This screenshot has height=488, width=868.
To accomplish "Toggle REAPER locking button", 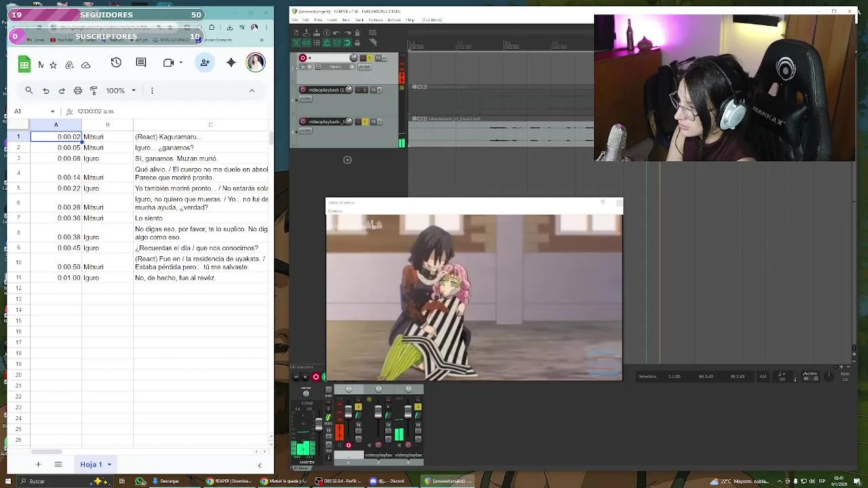I will pos(357,43).
